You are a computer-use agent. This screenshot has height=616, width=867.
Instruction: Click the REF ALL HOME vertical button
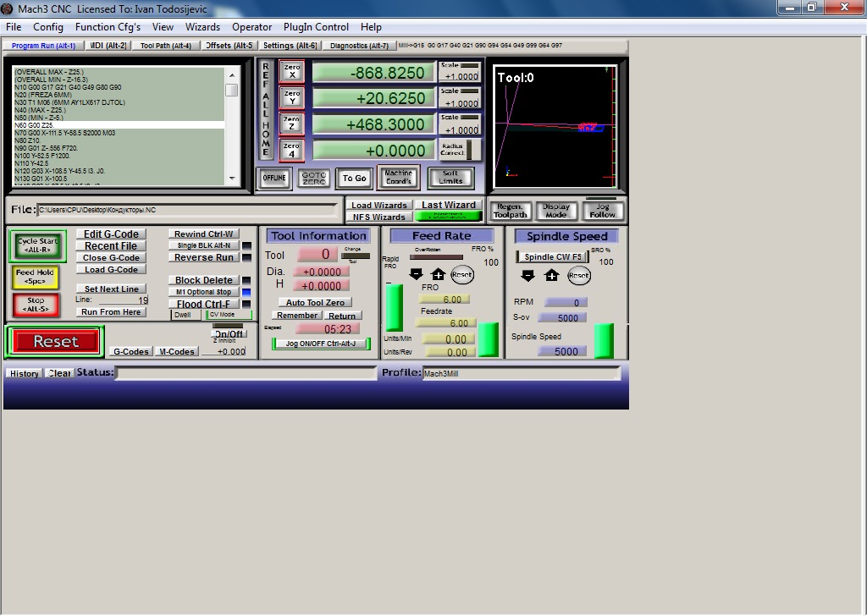[266, 109]
